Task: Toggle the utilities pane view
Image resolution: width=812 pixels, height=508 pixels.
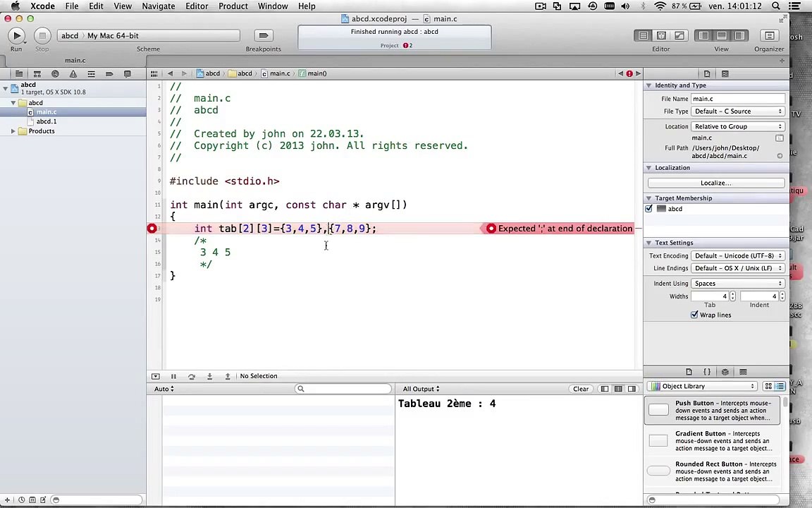Action: [x=739, y=35]
